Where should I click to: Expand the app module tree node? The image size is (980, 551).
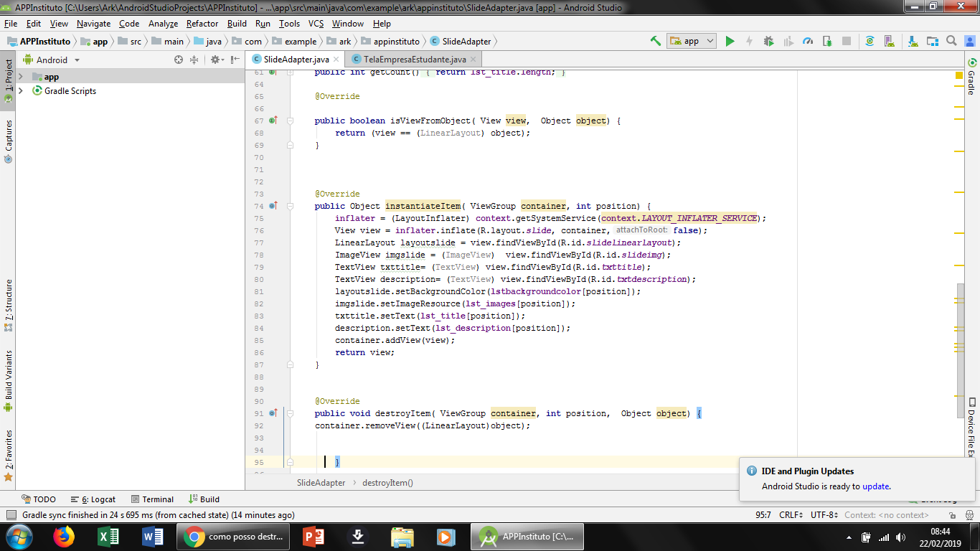[x=21, y=77]
